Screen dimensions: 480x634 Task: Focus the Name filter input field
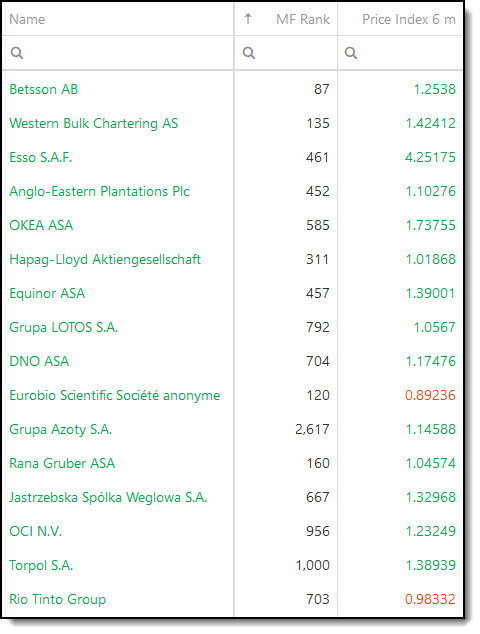(118, 53)
